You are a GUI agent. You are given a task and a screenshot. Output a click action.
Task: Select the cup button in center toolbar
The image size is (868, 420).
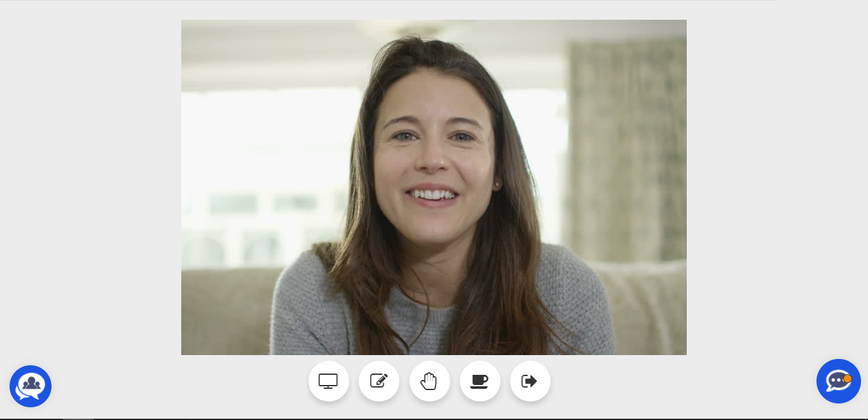point(479,381)
